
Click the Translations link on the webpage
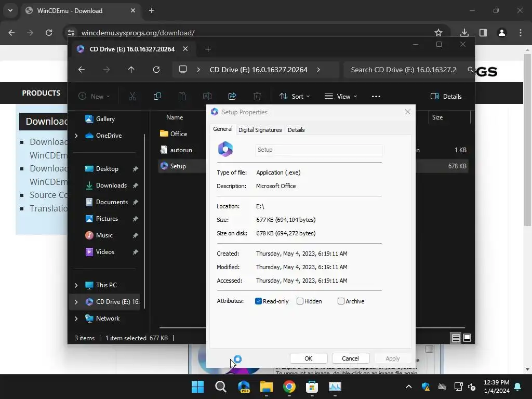pyautogui.click(x=48, y=208)
